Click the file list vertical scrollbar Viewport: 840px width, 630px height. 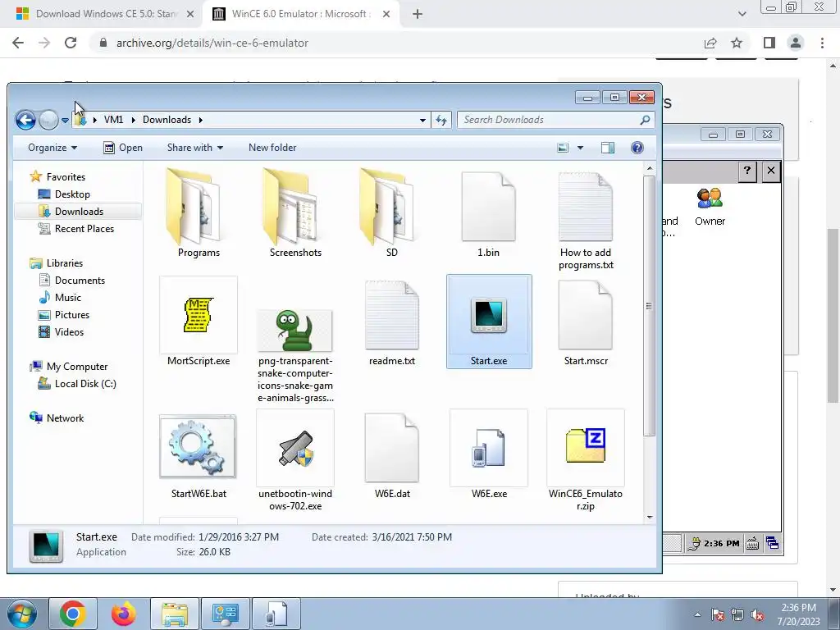point(650,305)
